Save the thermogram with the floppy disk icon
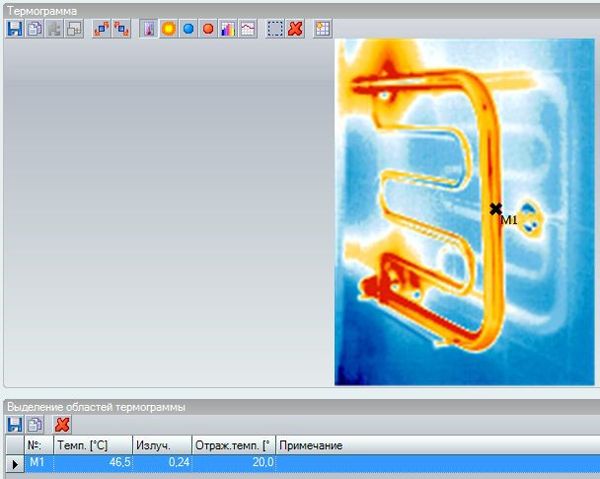Image resolution: width=600 pixels, height=479 pixels. click(14, 29)
